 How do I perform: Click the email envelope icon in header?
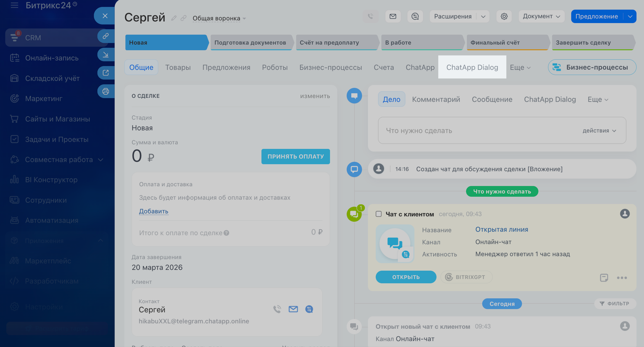393,16
